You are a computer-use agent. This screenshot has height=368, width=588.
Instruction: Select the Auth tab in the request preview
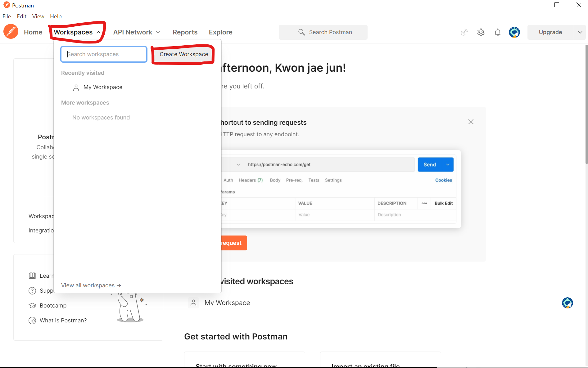(x=228, y=180)
